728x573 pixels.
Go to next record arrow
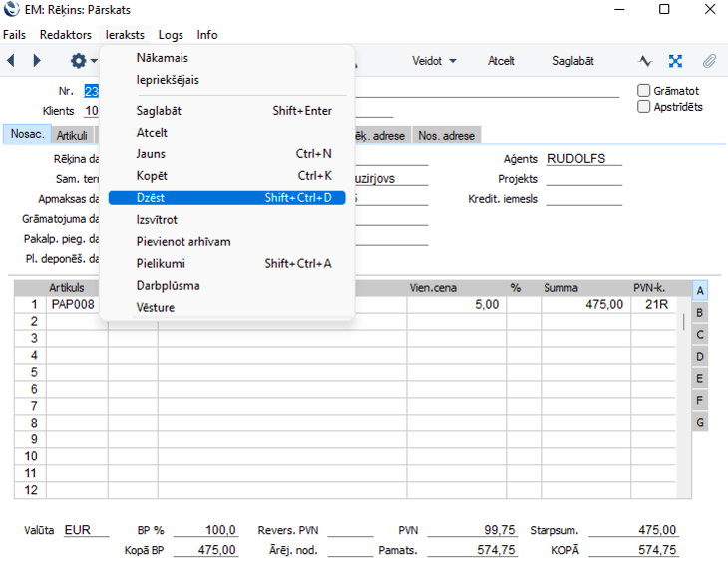pyautogui.click(x=37, y=61)
